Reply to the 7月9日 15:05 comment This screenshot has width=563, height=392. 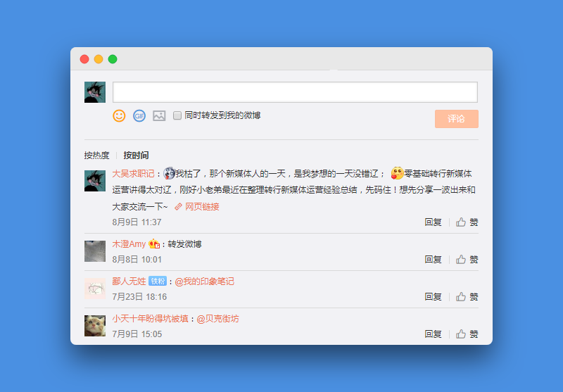[x=433, y=334]
